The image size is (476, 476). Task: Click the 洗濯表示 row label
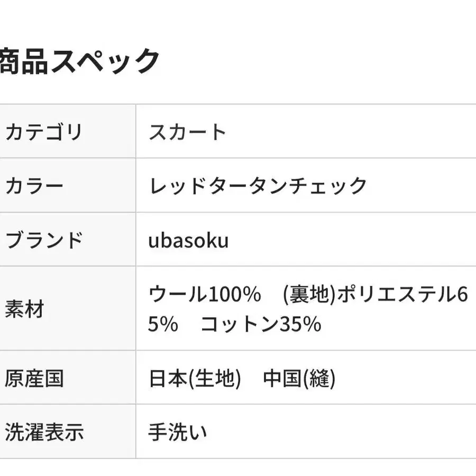click(43, 433)
